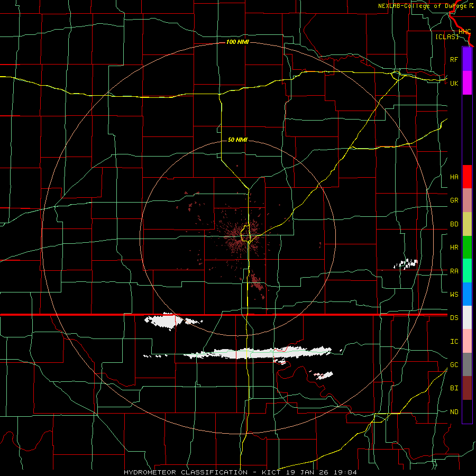The image size is (476, 476).
Task: Select the HR legend label
Action: click(x=454, y=248)
